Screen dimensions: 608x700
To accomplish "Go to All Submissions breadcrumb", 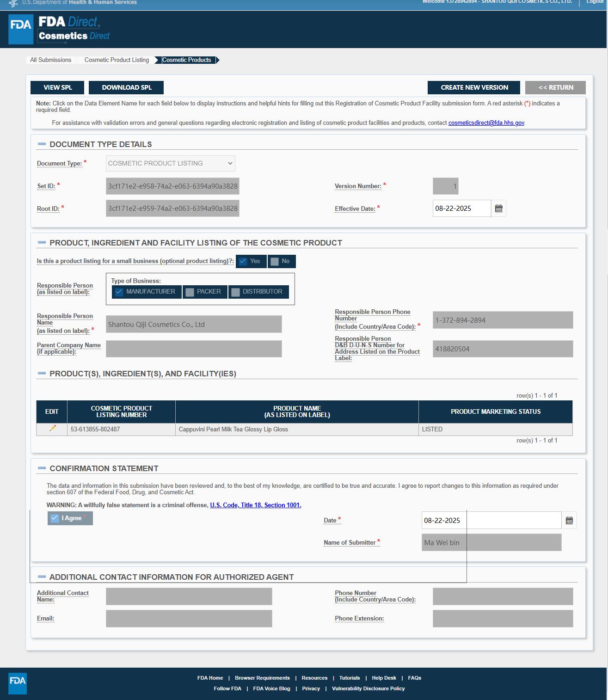I will click(x=50, y=60).
